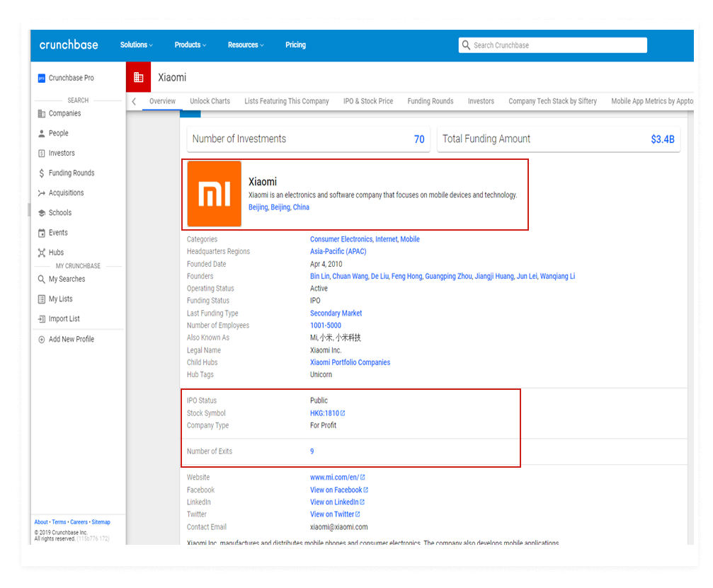Image resolution: width=713 pixels, height=588 pixels.
Task: Open the Terms footer link
Action: (59, 522)
